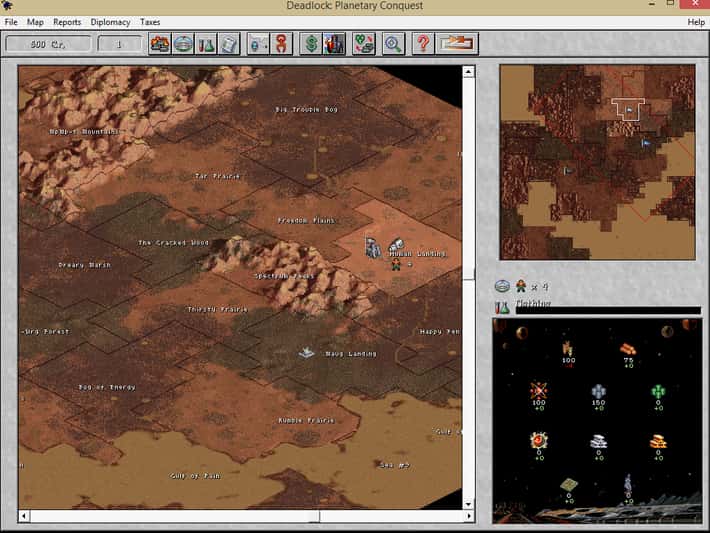Click the colonist population icon in the side panel
The height and width of the screenshot is (533, 710).
pos(521,286)
